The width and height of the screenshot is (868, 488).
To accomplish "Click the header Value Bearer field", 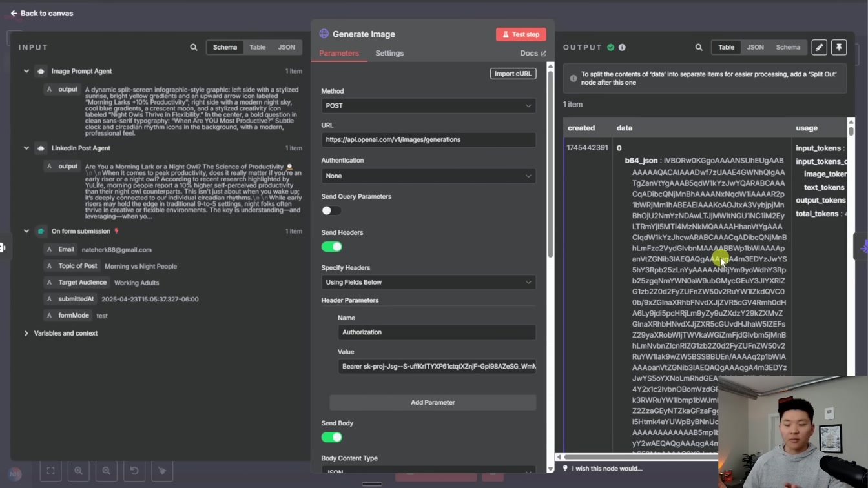I will point(437,367).
